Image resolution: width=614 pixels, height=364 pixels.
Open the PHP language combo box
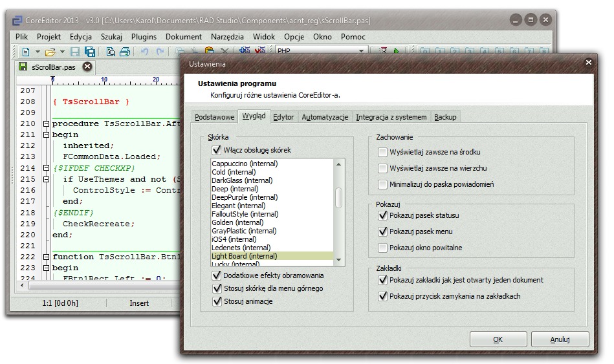pyautogui.click(x=321, y=50)
